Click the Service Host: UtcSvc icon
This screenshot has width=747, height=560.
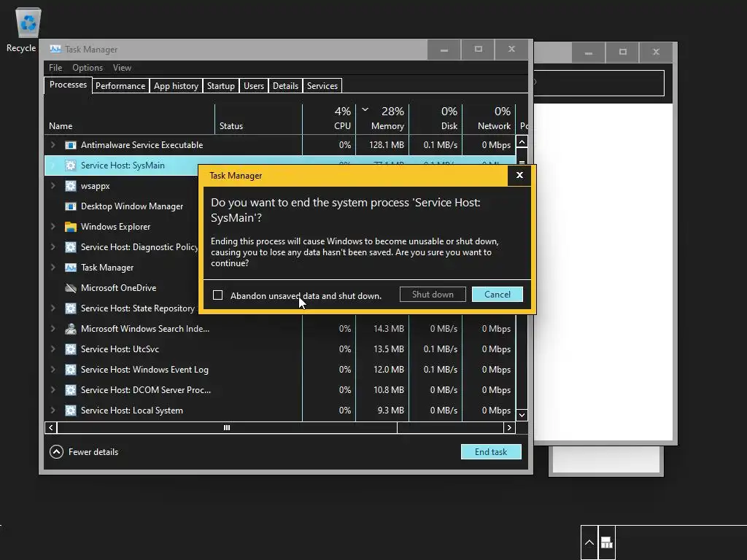[71, 349]
